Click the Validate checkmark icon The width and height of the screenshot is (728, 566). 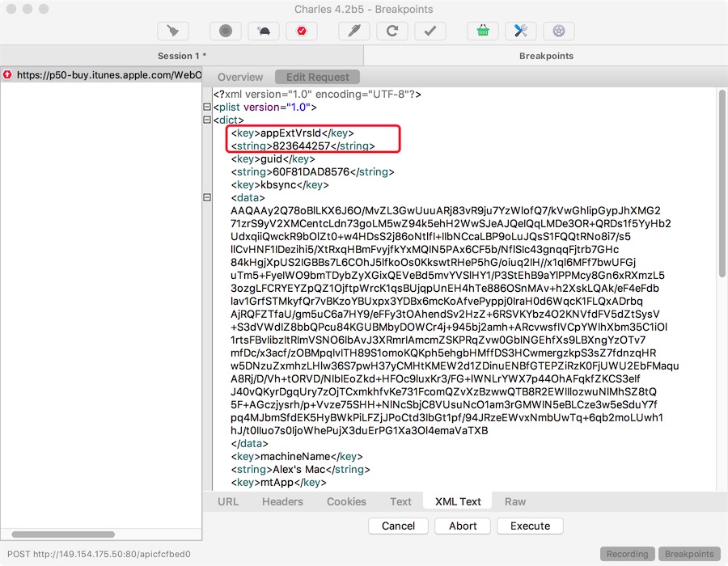(x=430, y=31)
